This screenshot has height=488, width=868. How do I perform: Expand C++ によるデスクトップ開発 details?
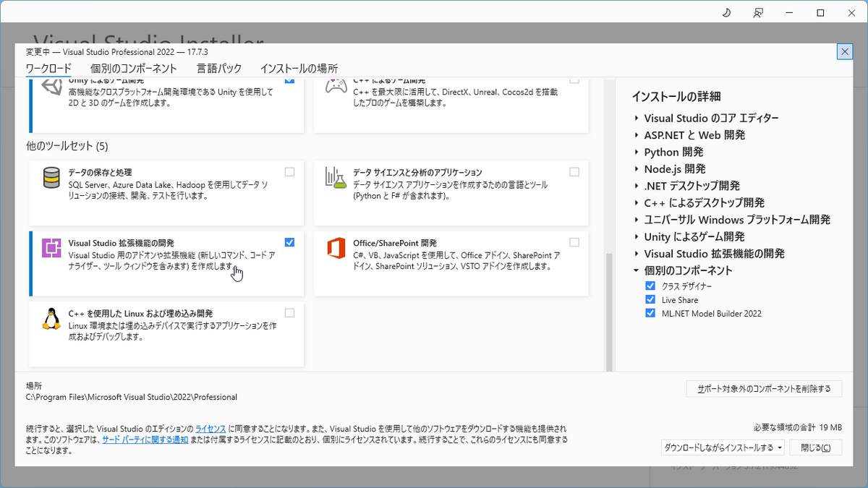click(x=636, y=203)
